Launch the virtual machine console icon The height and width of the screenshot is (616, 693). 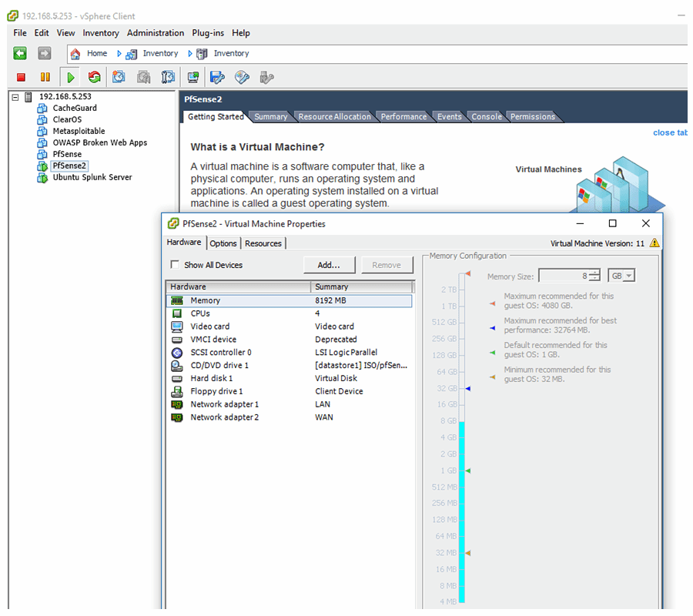pyautogui.click(x=193, y=77)
